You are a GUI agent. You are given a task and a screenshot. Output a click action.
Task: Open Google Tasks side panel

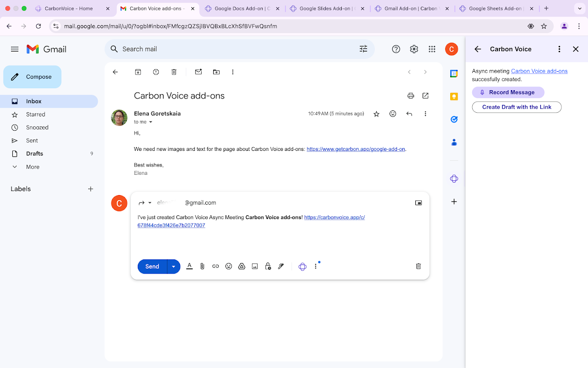pos(454,120)
